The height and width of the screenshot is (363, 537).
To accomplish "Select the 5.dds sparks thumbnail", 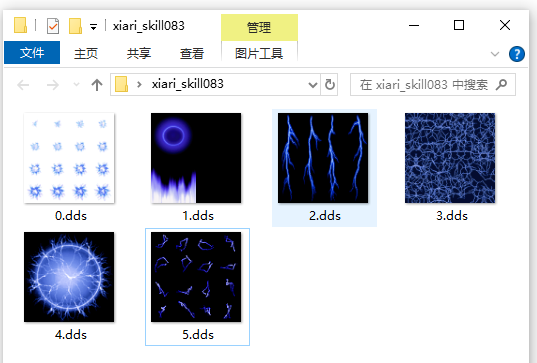I will click(196, 277).
